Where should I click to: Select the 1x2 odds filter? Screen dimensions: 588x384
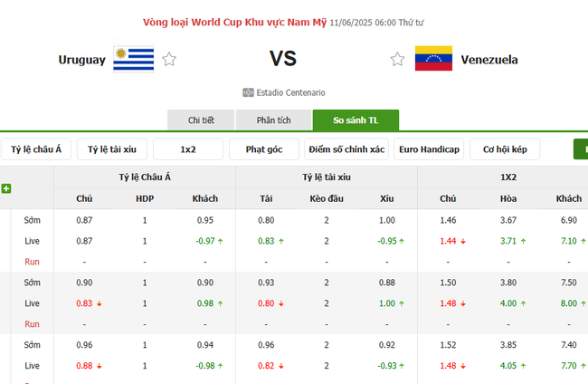[x=188, y=149]
